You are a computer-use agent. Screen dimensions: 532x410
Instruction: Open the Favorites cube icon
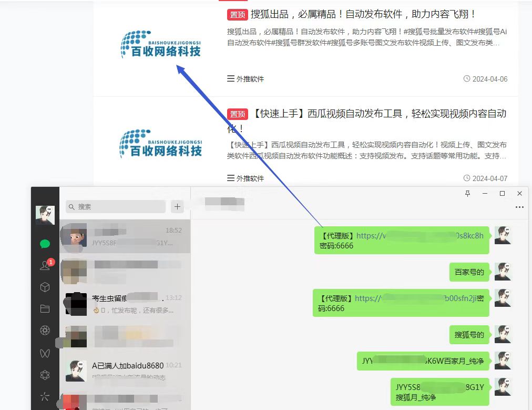click(45, 287)
